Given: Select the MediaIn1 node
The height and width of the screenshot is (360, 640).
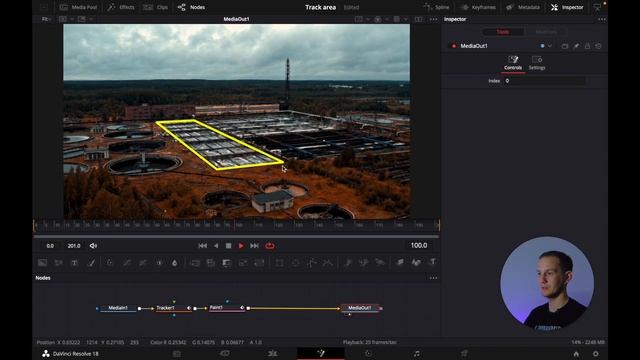Looking at the screenshot, I should 118,308.
